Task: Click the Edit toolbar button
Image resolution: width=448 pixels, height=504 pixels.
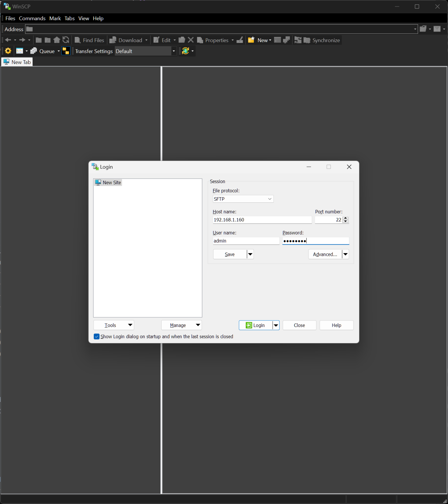Action: (162, 40)
